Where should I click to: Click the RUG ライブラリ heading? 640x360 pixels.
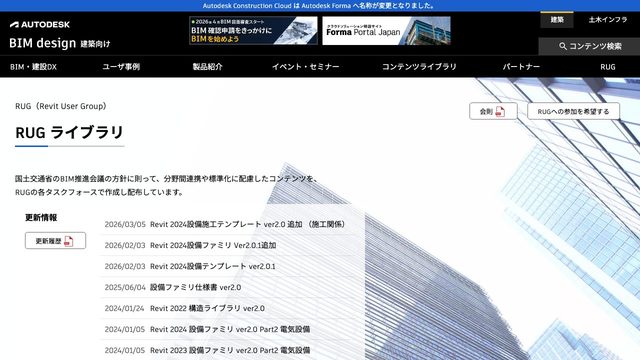pyautogui.click(x=69, y=132)
